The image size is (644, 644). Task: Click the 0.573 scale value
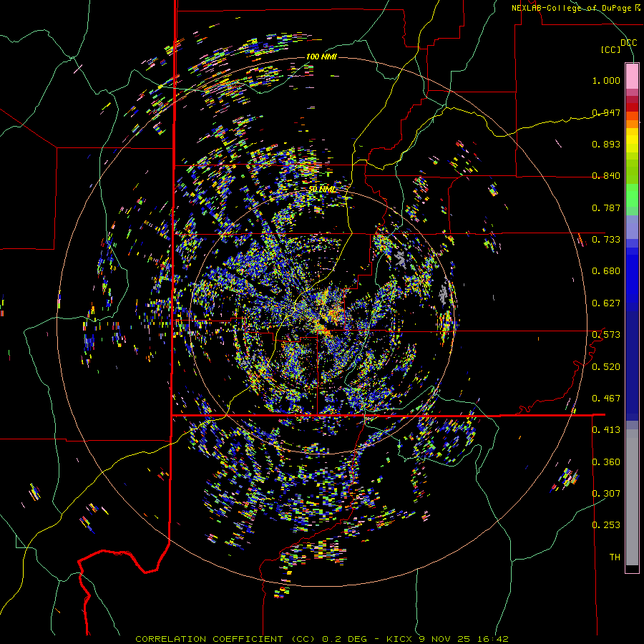coord(606,335)
